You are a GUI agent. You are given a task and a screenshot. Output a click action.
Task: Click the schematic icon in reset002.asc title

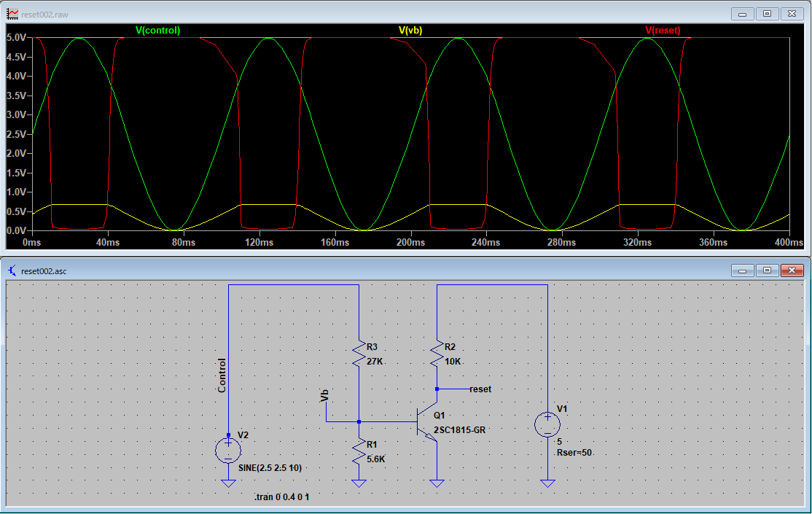coord(12,270)
